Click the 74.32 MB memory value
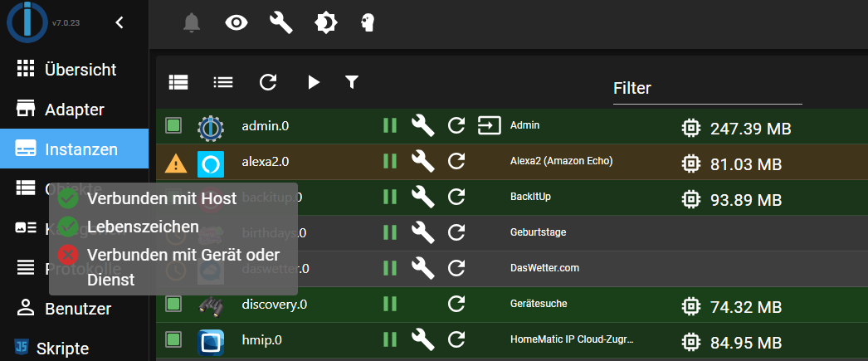Viewport: 868px width, 361px height. tap(746, 307)
